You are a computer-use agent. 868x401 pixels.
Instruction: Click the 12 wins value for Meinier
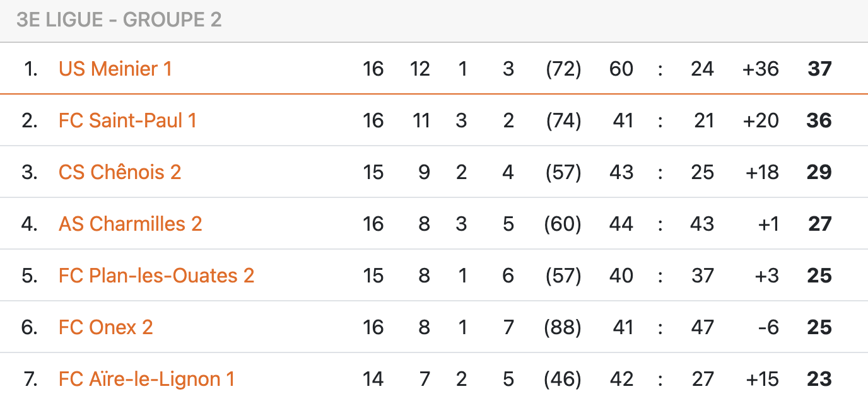[x=419, y=69]
